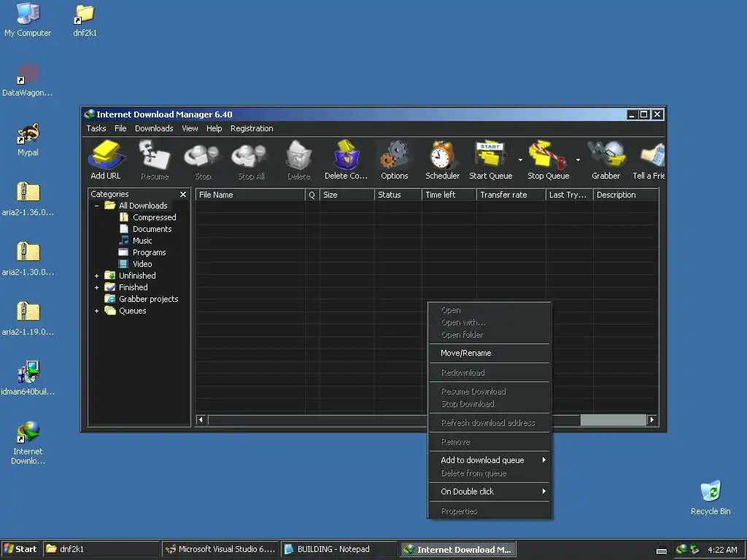Choose Move/Rename in context menu

pos(489,353)
